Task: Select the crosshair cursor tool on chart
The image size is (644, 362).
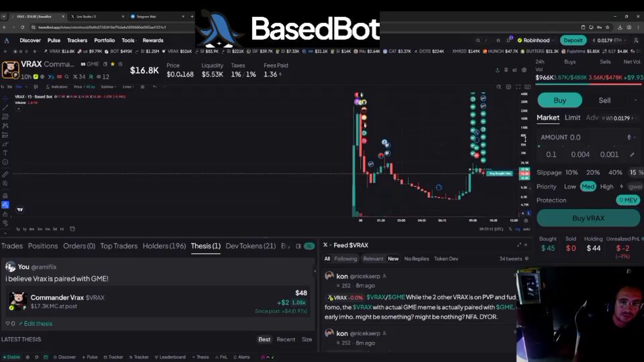Action: coord(5,98)
